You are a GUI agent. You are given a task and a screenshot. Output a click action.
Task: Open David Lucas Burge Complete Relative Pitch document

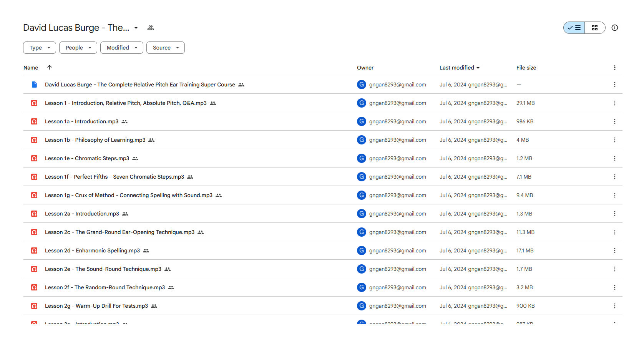tap(140, 85)
